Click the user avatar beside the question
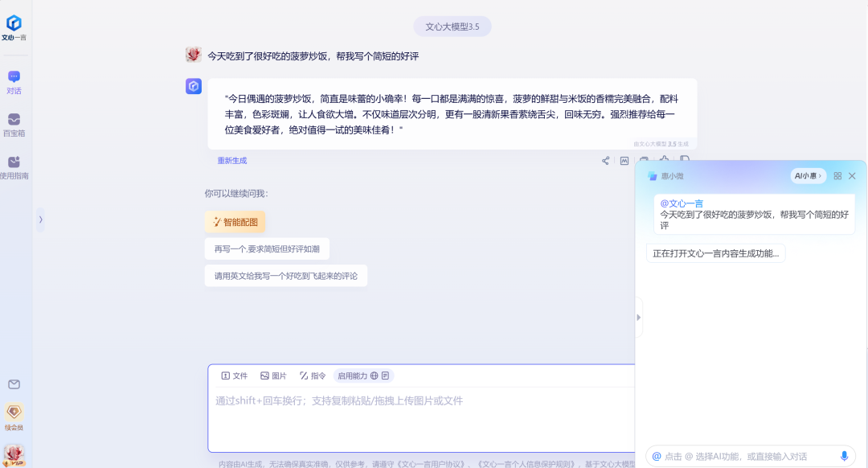Screen dimensions: 868x468 [x=193, y=54]
